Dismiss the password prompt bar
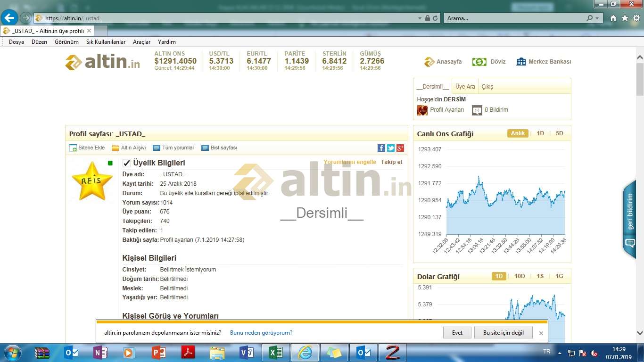The width and height of the screenshot is (644, 362). [x=541, y=333]
